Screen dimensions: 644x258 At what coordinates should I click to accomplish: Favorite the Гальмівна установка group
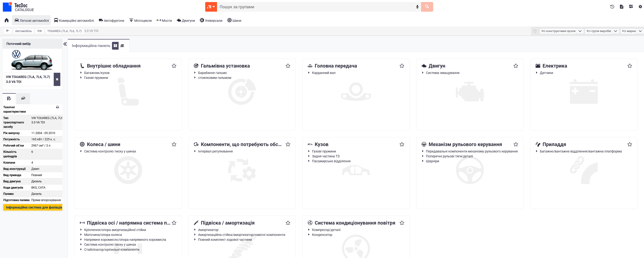click(288, 66)
